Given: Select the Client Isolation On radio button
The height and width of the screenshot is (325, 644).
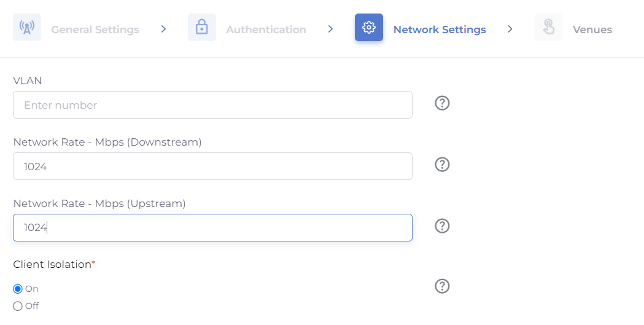Looking at the screenshot, I should point(18,289).
